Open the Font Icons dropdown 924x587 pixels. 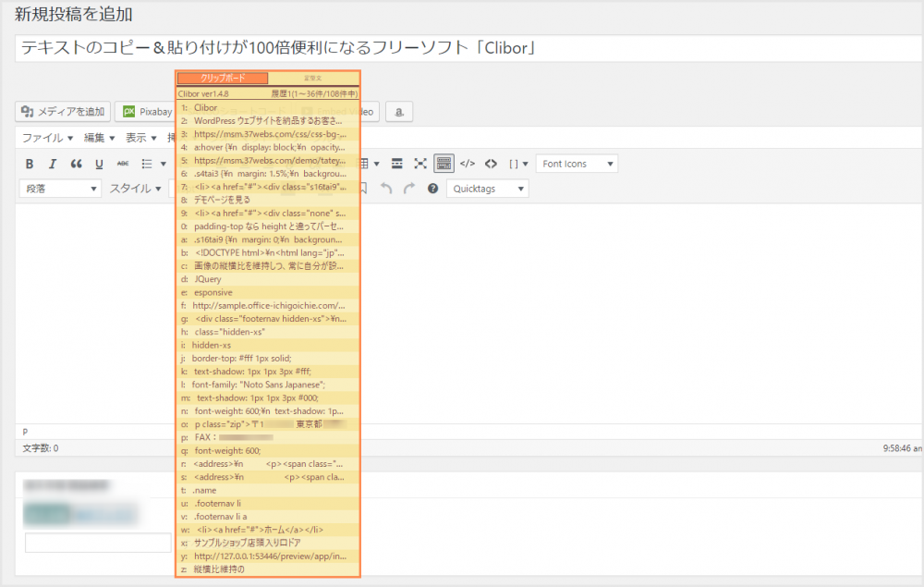click(x=577, y=164)
